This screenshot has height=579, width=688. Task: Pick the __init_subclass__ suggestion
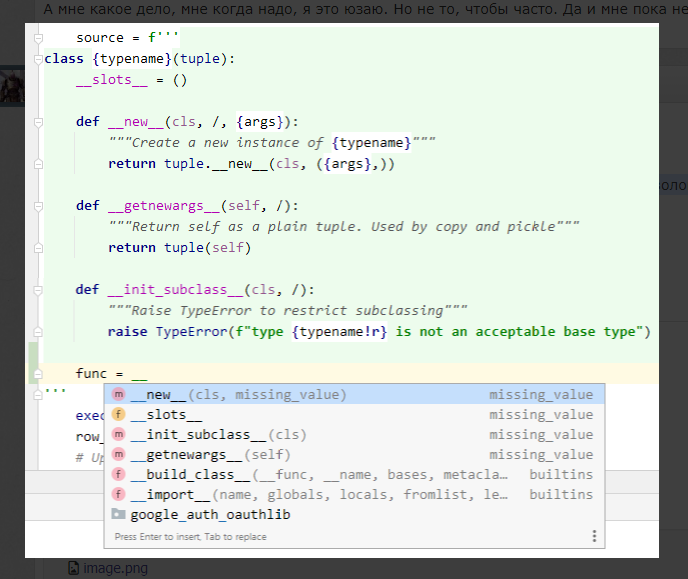point(354,435)
